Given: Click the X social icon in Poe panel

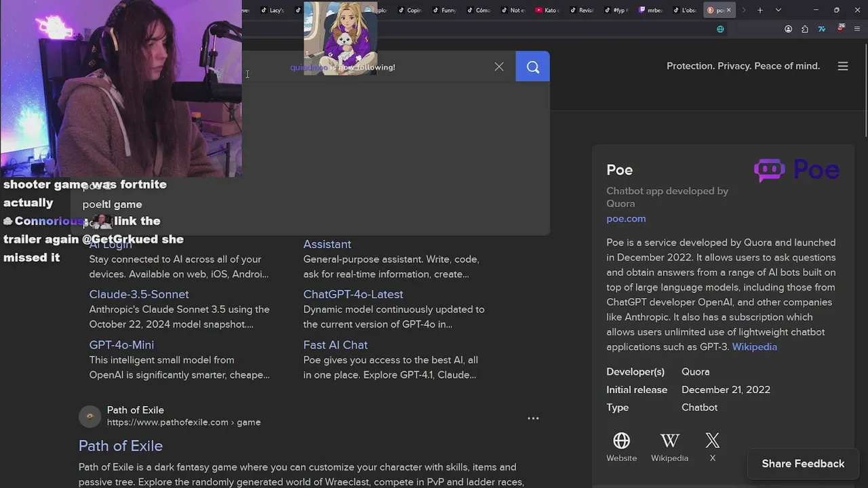Looking at the screenshot, I should click(x=712, y=441).
